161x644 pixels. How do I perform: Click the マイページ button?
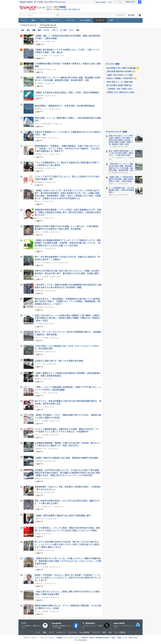point(121,15)
